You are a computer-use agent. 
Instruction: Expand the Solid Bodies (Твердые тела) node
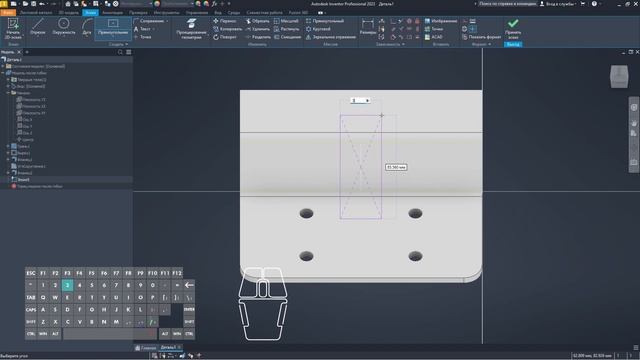pyautogui.click(x=8, y=80)
